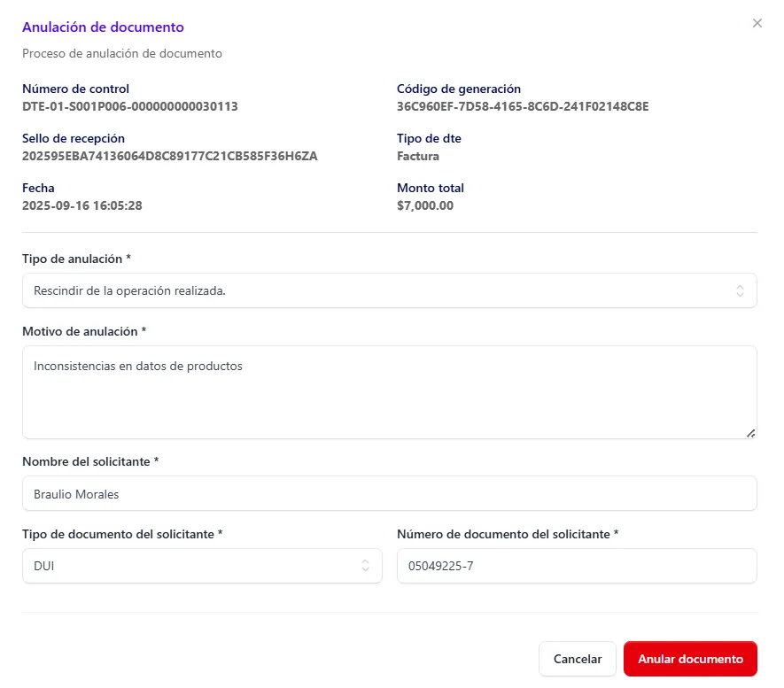Click the Cancelar button

pyautogui.click(x=577, y=659)
